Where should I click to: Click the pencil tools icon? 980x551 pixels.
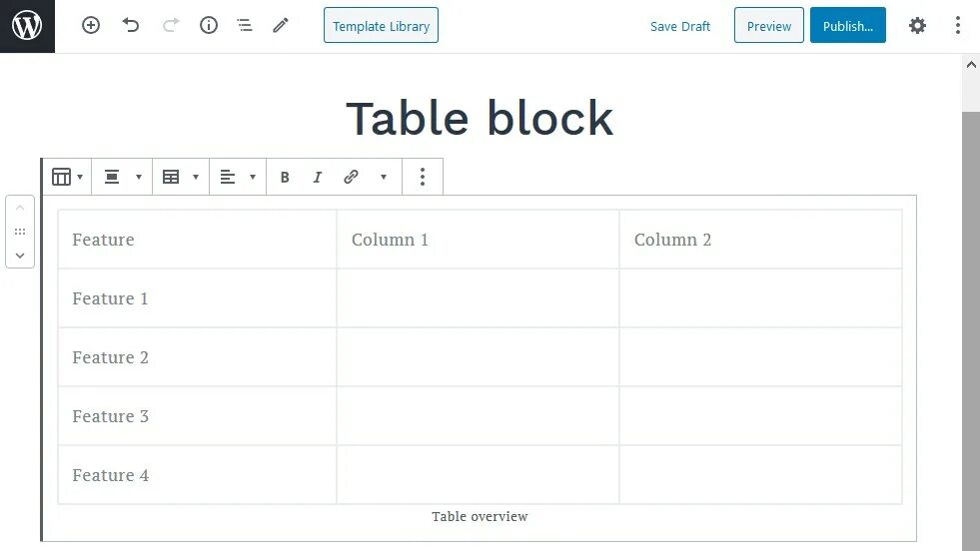[281, 26]
